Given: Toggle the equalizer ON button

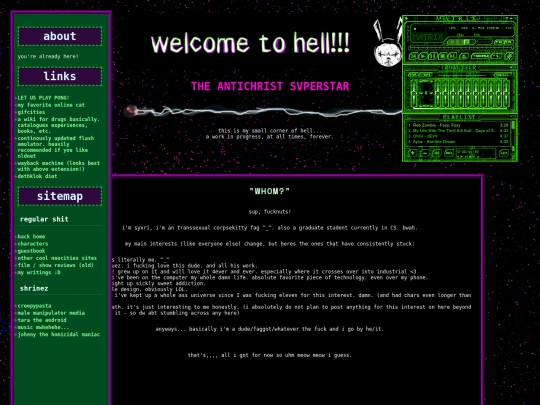Looking at the screenshot, I should click(x=414, y=75).
